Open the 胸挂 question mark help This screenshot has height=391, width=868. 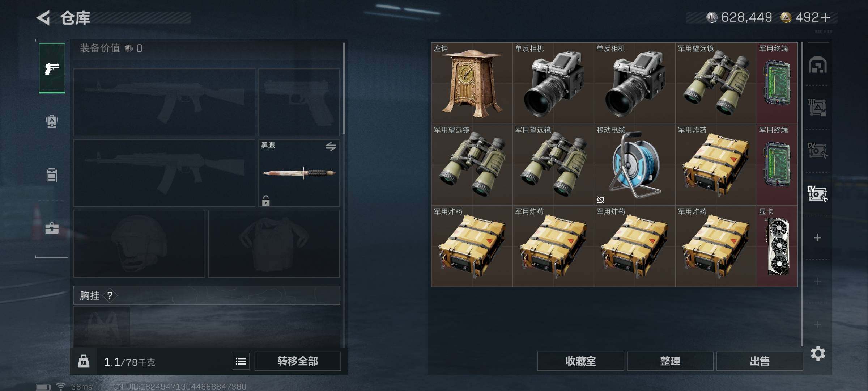tap(110, 296)
